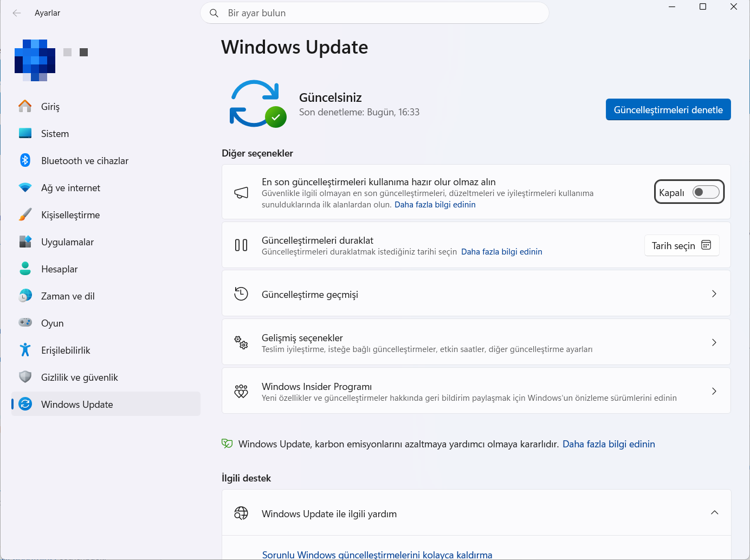
Task: Click the Erişilebilirlik accessibility figure icon
Action: pos(25,350)
